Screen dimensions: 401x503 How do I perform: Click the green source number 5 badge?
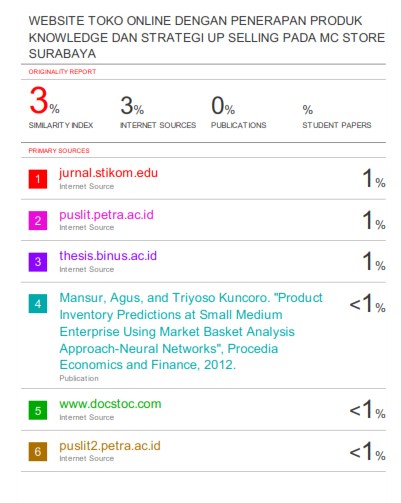click(x=38, y=410)
